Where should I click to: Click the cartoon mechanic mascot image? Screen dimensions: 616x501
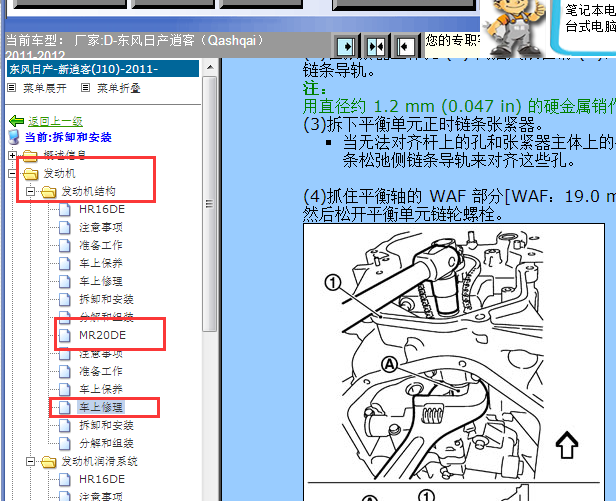514,28
